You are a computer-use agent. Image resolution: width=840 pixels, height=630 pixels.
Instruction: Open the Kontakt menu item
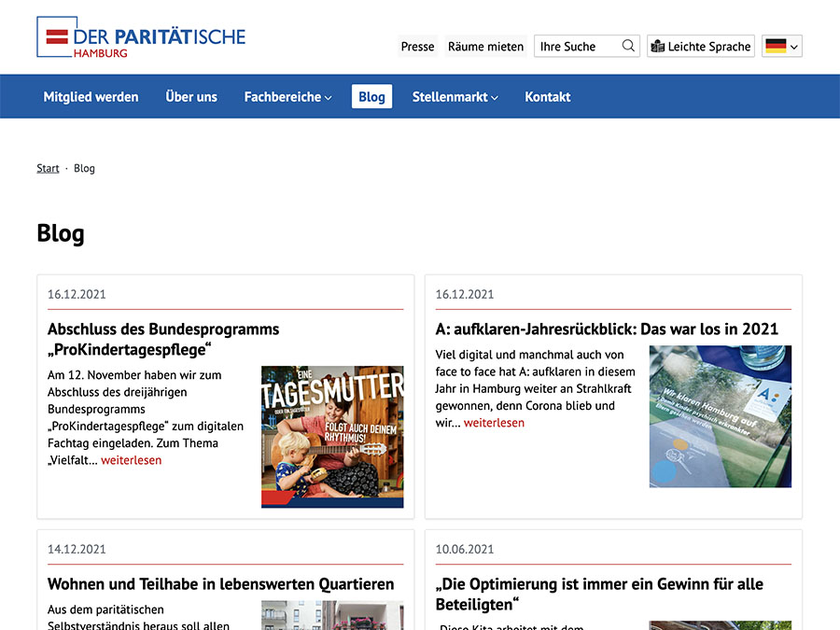point(547,97)
